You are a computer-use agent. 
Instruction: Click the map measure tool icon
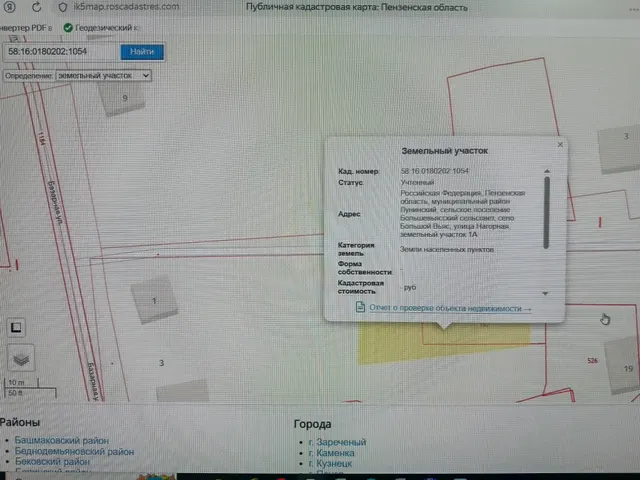point(16,328)
